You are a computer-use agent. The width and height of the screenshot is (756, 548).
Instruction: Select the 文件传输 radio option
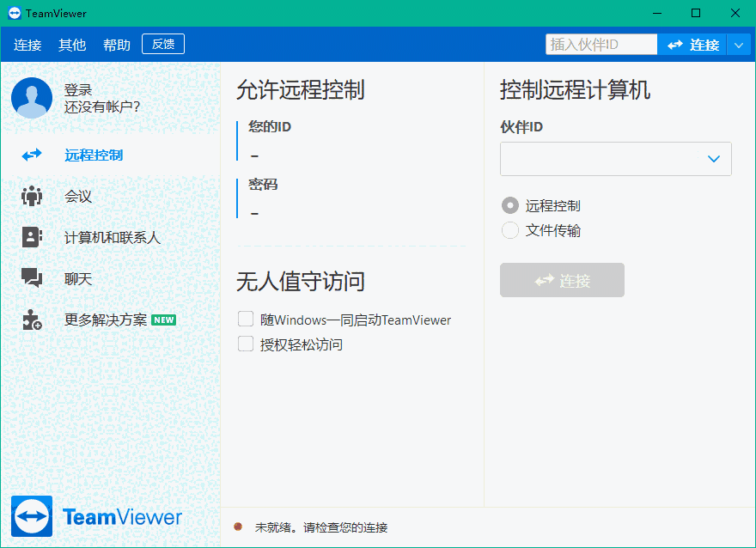coord(509,230)
